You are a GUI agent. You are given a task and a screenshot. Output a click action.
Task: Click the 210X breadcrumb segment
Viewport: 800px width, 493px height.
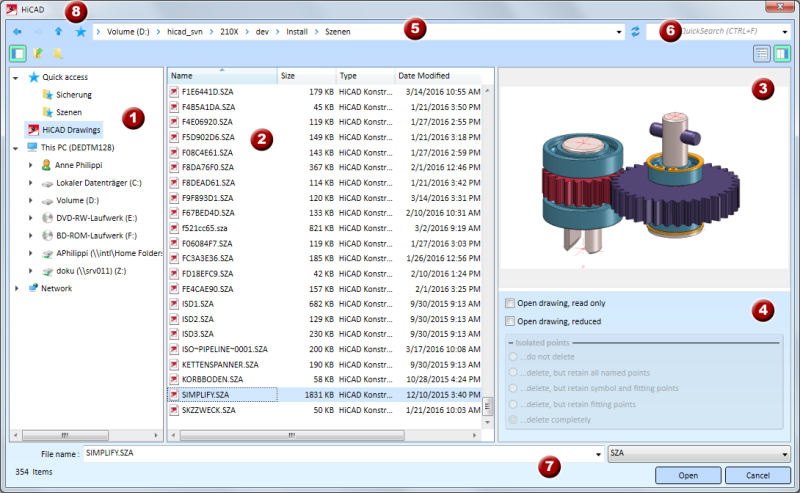[x=229, y=32]
